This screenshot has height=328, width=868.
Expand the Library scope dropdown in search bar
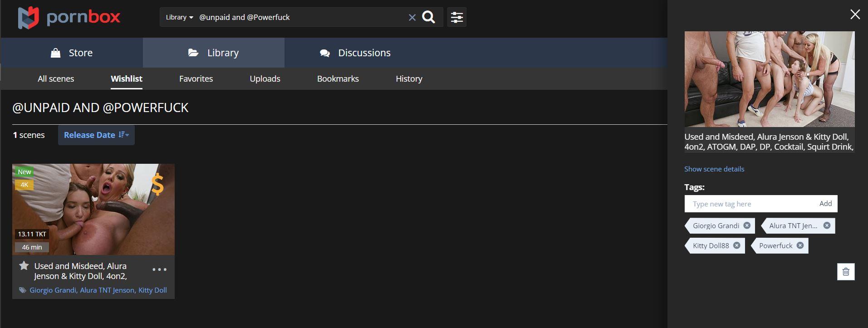179,17
